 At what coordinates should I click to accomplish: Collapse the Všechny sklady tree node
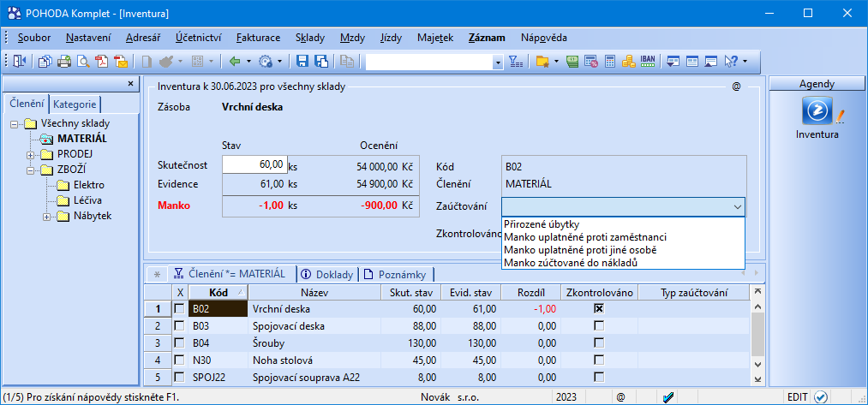[x=15, y=123]
